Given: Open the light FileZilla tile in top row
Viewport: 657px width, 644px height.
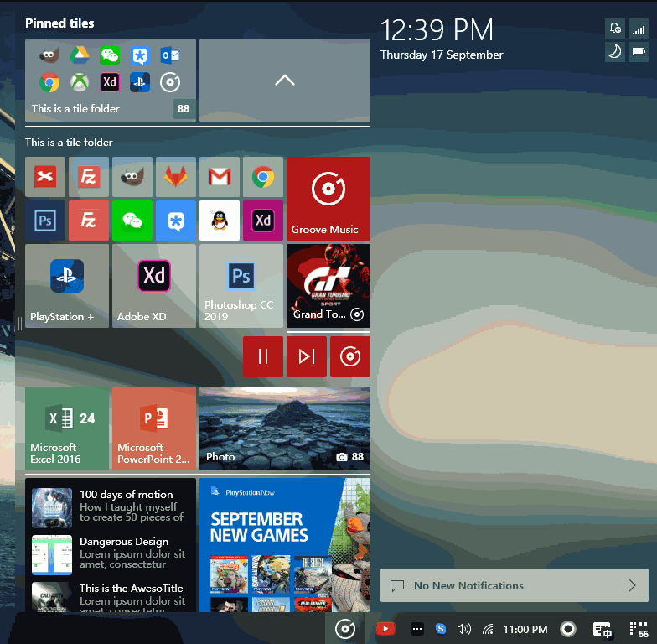Looking at the screenshot, I should pyautogui.click(x=89, y=177).
